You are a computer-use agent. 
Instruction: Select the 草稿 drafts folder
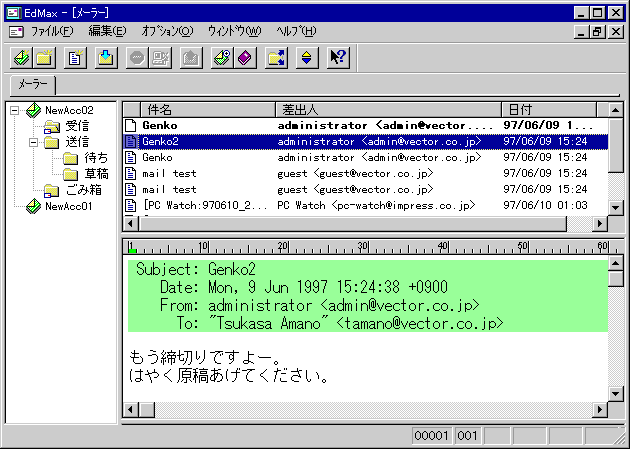click(x=96, y=174)
